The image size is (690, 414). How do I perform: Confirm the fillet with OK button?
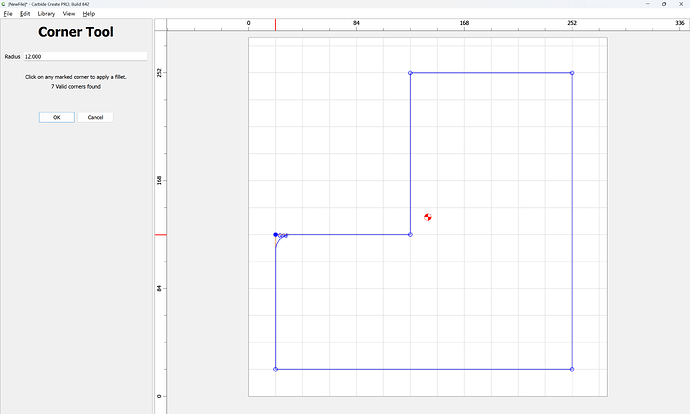click(x=57, y=117)
